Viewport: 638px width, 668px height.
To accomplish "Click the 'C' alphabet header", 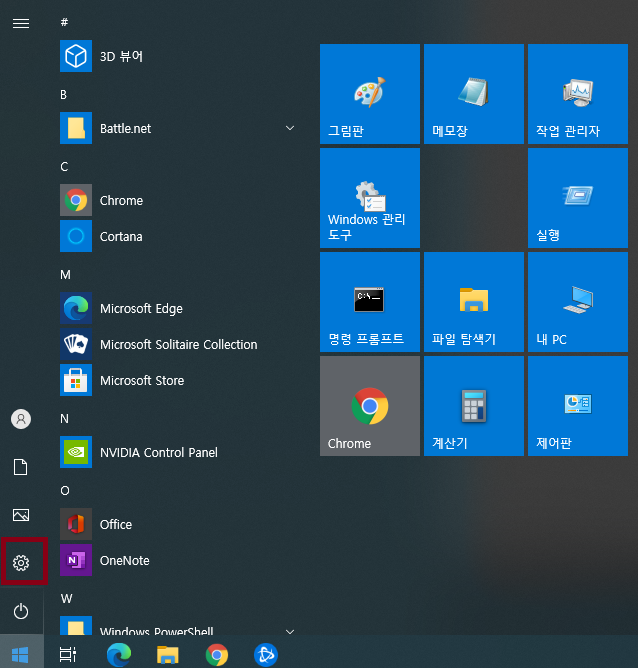I will 64,167.
